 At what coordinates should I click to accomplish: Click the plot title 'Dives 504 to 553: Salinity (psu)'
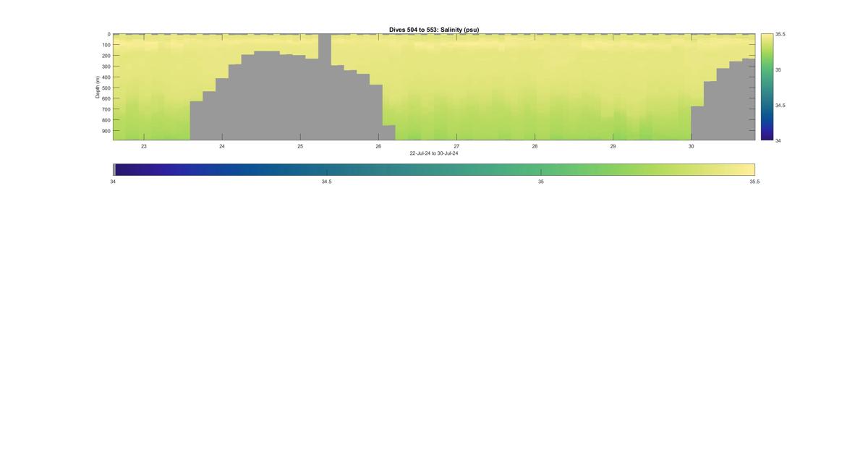click(434, 30)
